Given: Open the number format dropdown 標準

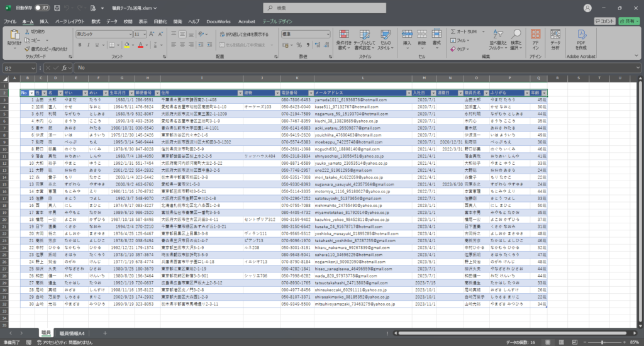Looking at the screenshot, I should [x=306, y=34].
